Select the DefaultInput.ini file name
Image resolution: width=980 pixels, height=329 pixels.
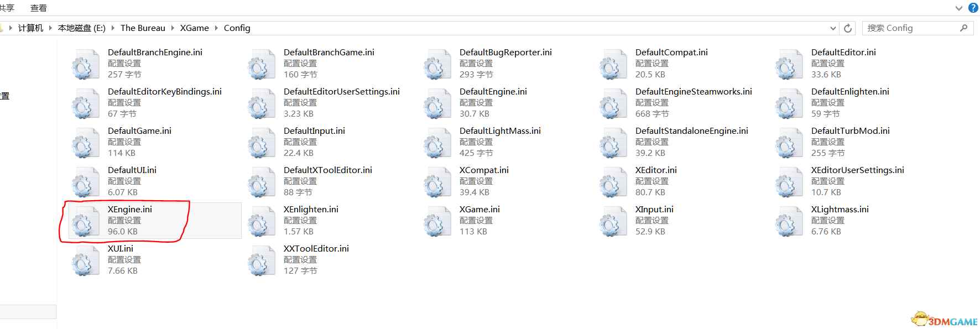pyautogui.click(x=314, y=130)
